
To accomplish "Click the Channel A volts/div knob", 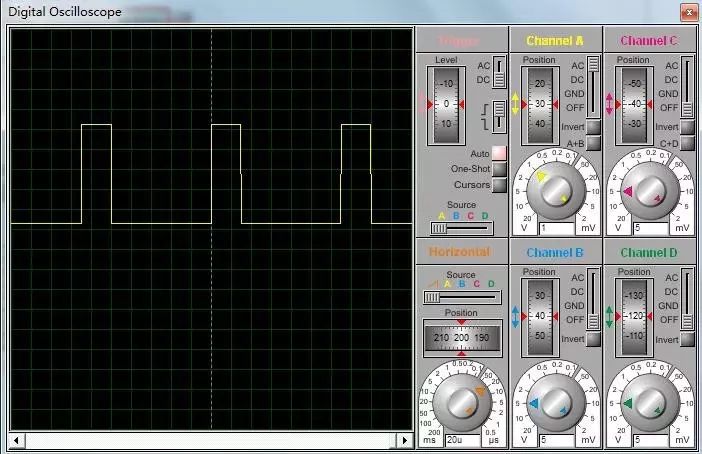I will pos(556,190).
